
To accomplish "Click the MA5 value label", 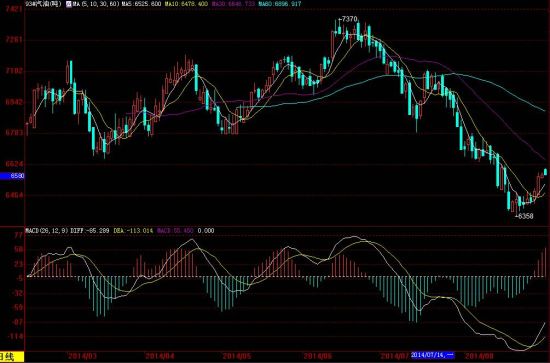I will [142, 4].
